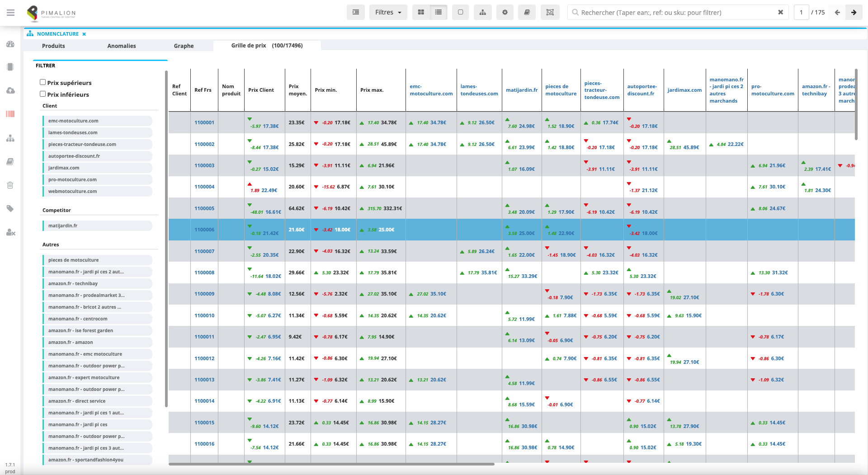Switch to list view
The image size is (868, 475).
(x=439, y=12)
